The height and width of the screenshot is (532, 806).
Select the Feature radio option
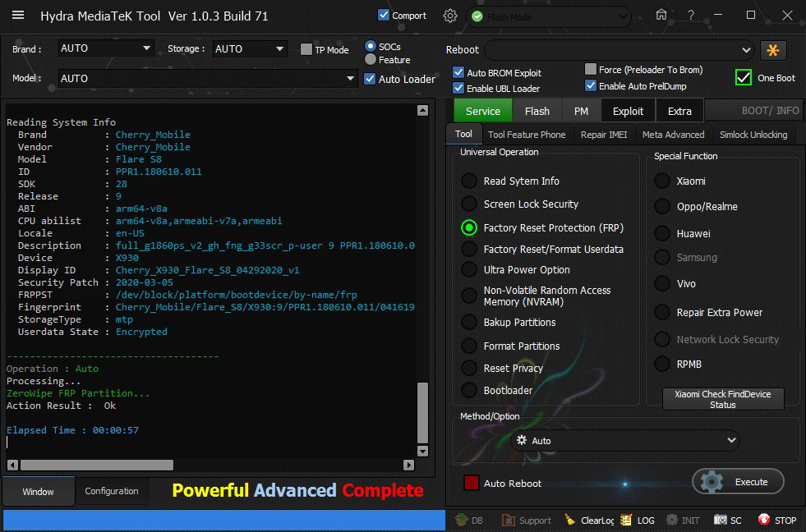click(x=370, y=60)
